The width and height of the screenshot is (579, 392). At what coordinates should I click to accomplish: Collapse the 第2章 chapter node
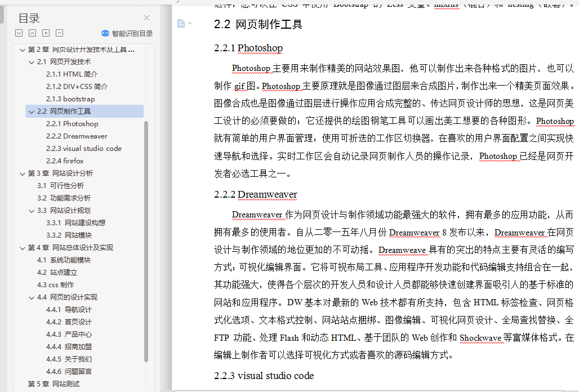tap(23, 50)
